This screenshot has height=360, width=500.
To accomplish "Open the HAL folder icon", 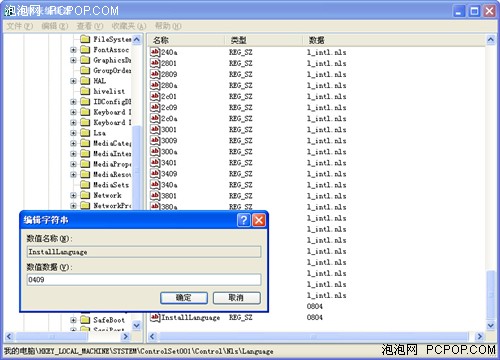I will [x=85, y=81].
